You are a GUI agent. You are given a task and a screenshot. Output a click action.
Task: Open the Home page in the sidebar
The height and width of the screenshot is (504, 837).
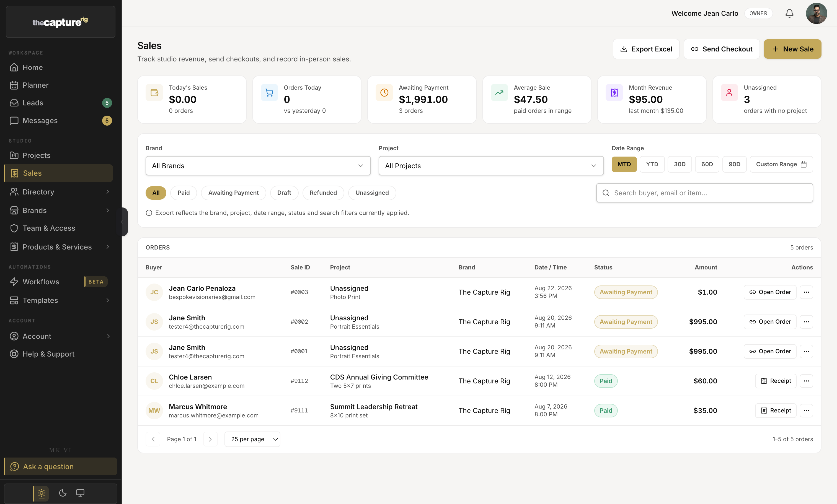[x=58, y=67]
